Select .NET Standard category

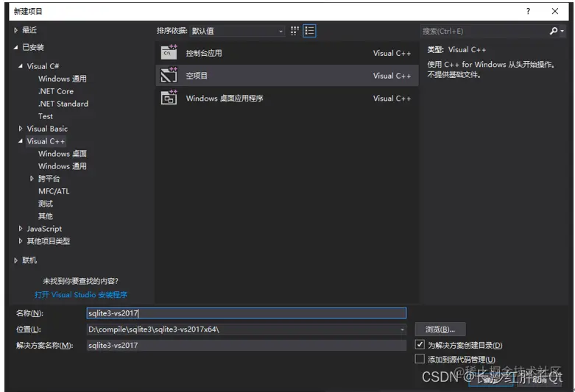point(63,104)
